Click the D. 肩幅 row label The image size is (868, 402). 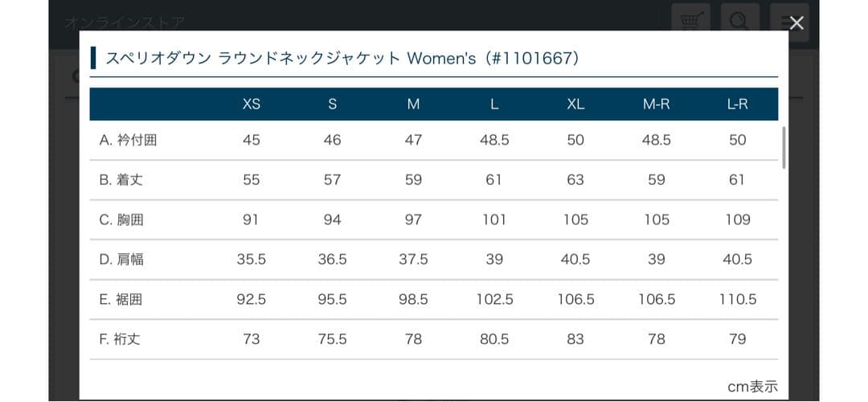(x=121, y=260)
